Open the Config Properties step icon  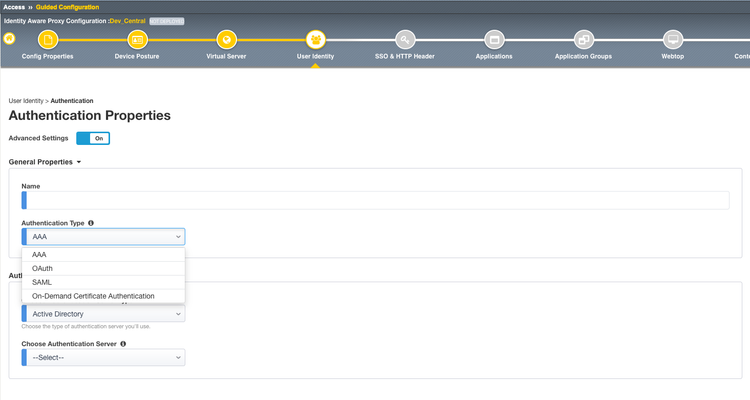pos(48,40)
